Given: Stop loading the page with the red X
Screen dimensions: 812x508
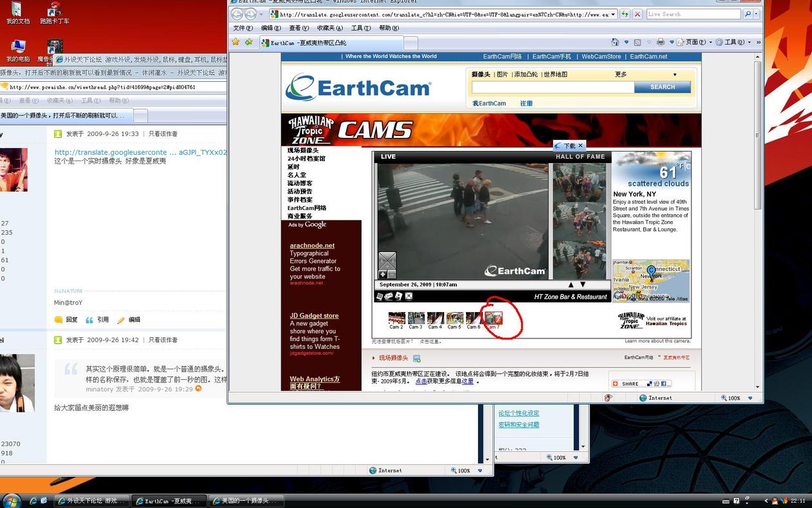Looking at the screenshot, I should point(637,14).
